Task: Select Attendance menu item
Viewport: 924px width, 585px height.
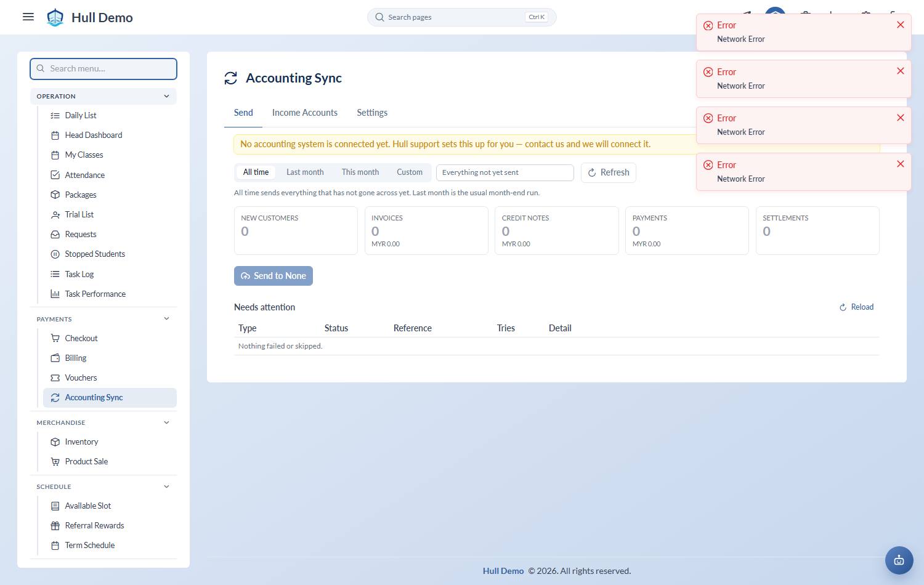Action: tap(110, 175)
